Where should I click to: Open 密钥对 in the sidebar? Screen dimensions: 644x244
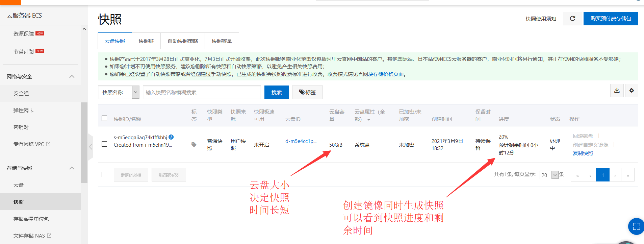(21, 127)
